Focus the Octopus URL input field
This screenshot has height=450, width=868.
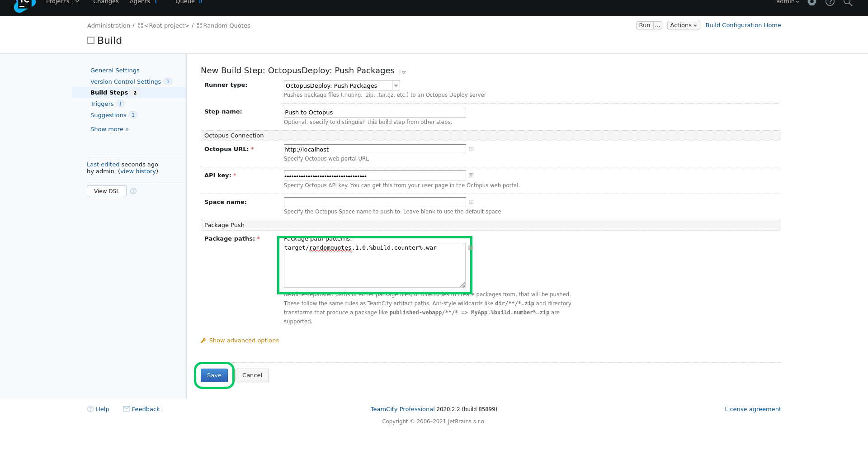375,149
